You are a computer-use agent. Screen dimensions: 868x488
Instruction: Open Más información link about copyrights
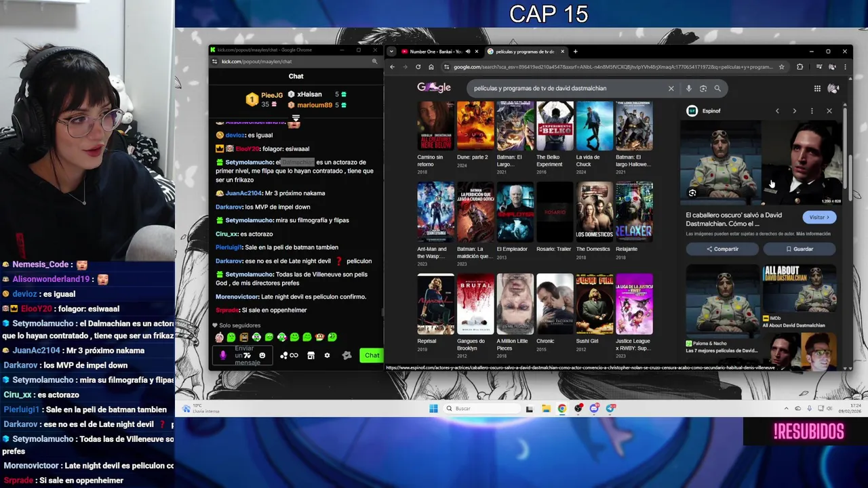coord(813,234)
